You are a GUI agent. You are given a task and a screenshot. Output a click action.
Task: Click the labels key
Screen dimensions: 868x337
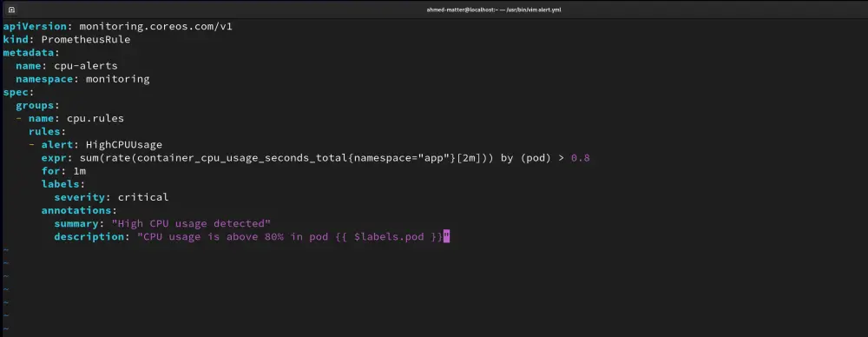pyautogui.click(x=61, y=184)
